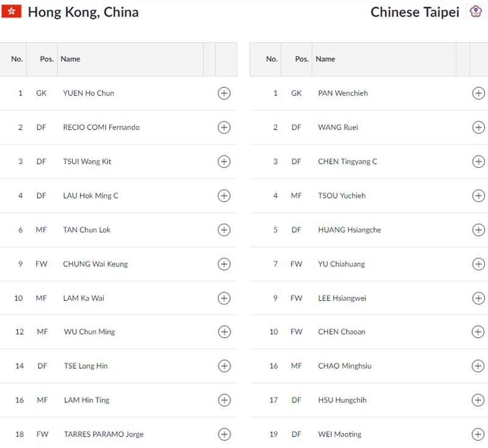
Task: Click plus icon for TARRES PARAMO Jorge
Action: pyautogui.click(x=224, y=435)
